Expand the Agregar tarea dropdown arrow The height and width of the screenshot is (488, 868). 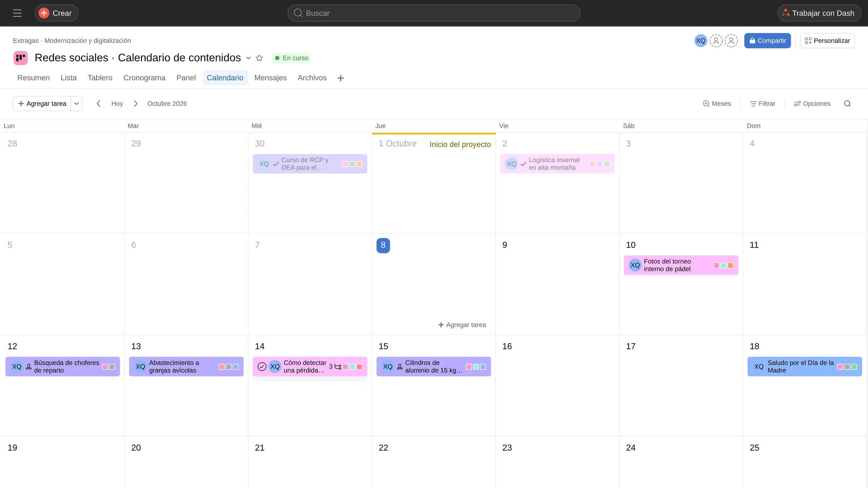[76, 104]
